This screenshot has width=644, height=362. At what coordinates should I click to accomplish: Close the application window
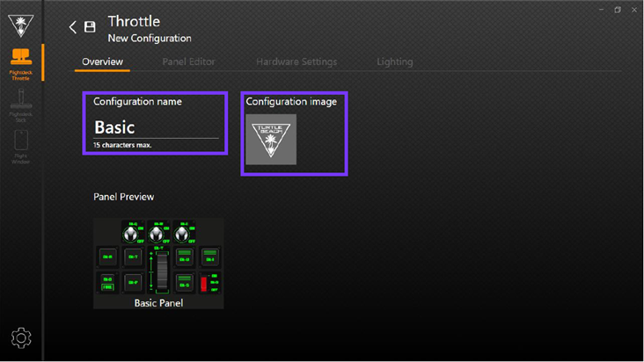click(x=634, y=10)
